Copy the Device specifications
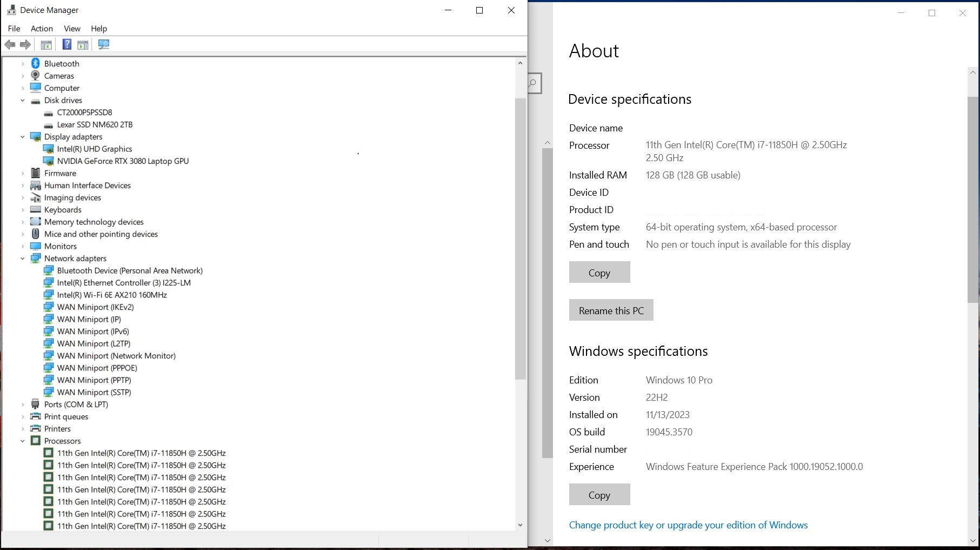The image size is (980, 550). (x=599, y=272)
